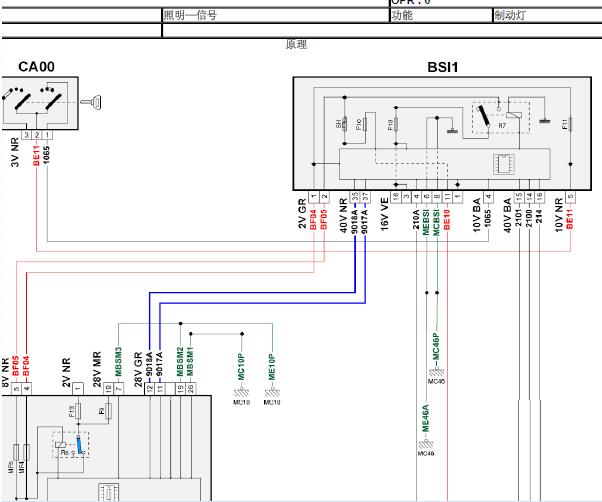Select the green MEBSI wire label
Image resolution: width=602 pixels, height=502 pixels.
pyautogui.click(x=426, y=222)
